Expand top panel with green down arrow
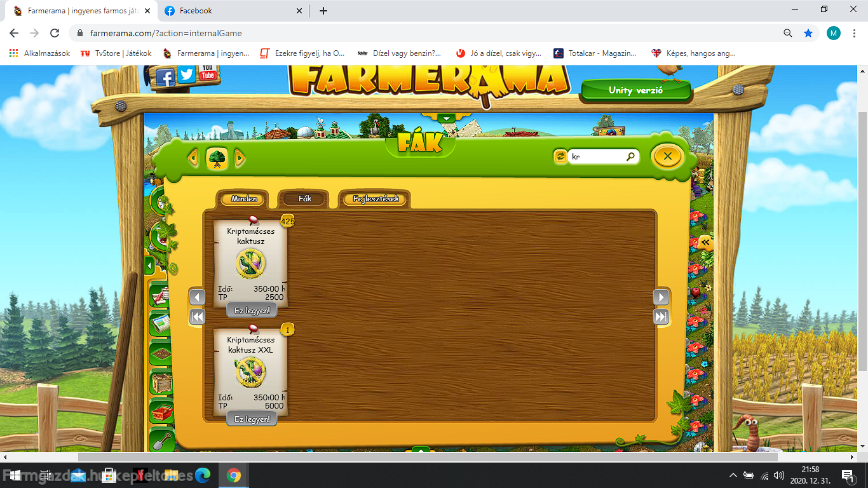 click(x=446, y=119)
